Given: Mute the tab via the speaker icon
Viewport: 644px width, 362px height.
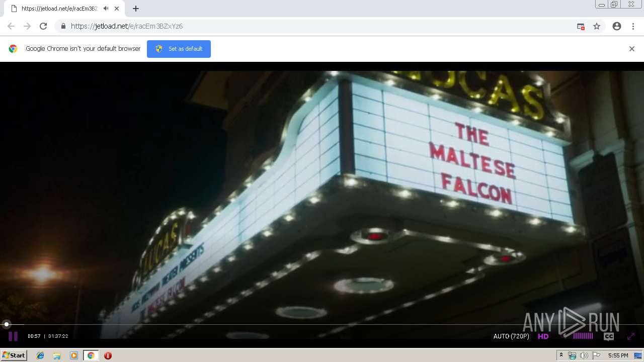Looking at the screenshot, I should (106, 9).
